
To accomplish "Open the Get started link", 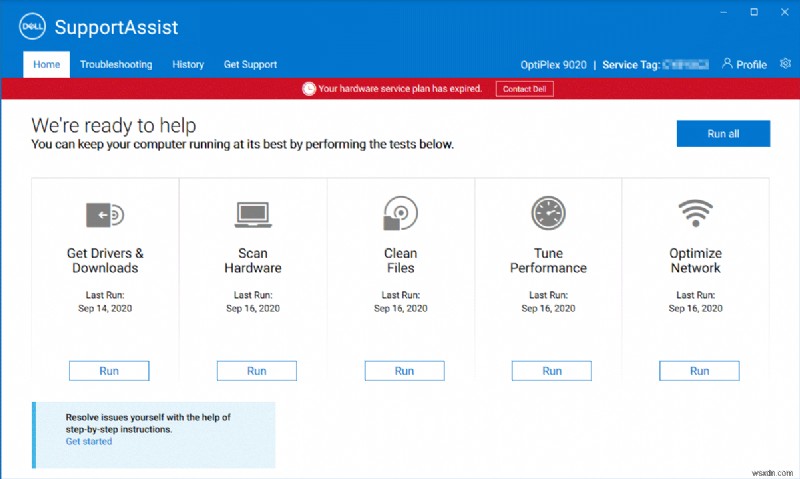I will (89, 441).
